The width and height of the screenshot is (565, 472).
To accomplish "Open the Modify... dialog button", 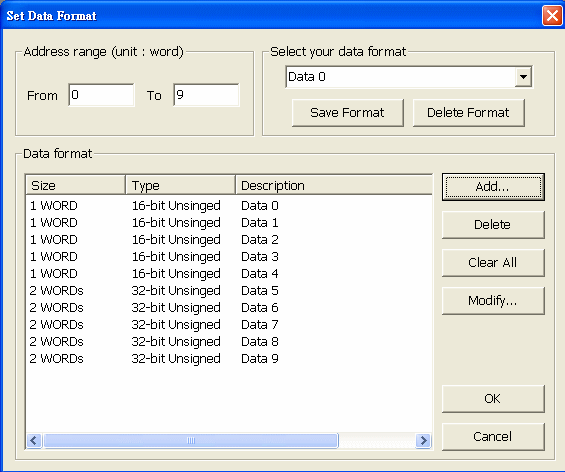I will click(493, 300).
